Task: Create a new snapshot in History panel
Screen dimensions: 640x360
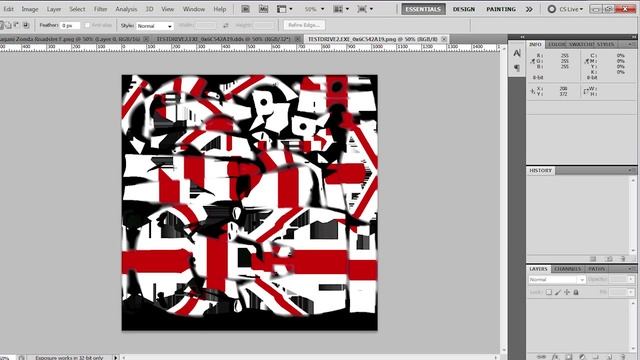Action: click(609, 259)
